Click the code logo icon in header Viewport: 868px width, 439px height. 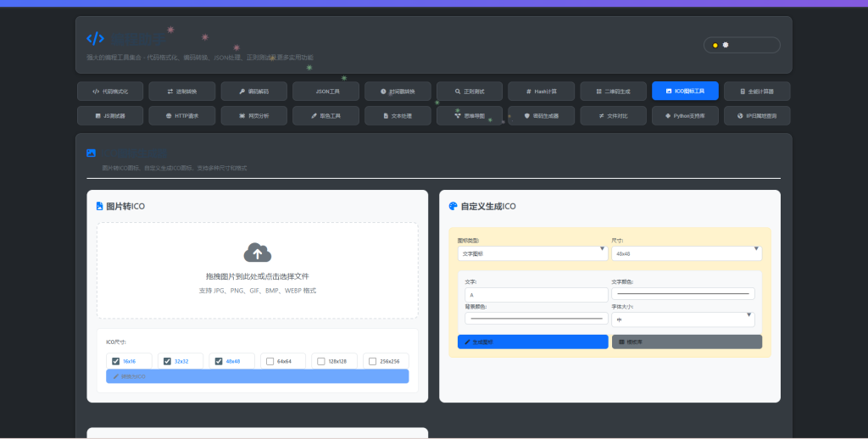95,38
